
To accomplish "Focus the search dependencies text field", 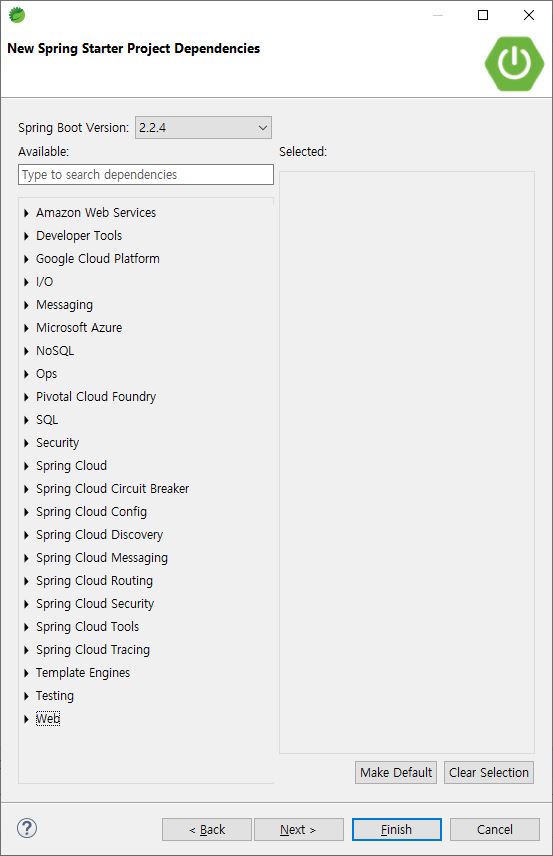I will (146, 175).
